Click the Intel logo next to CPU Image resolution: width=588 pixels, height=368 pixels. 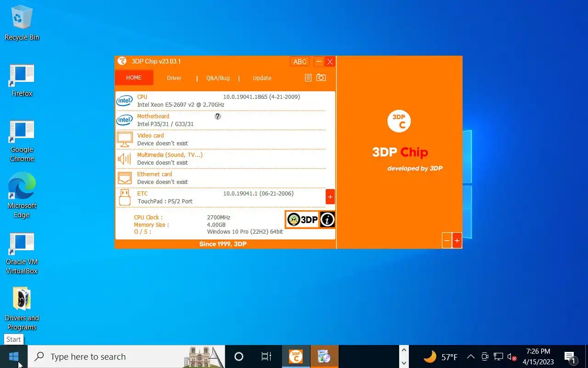click(x=124, y=101)
